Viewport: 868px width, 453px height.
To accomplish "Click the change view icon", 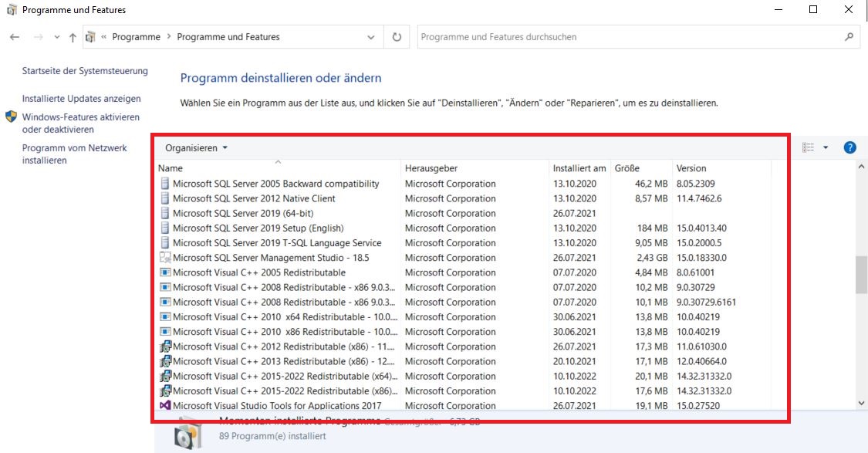I will click(x=808, y=147).
